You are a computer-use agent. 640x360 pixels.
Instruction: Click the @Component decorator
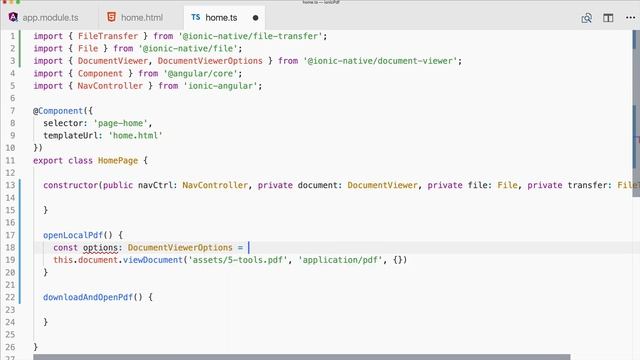pos(58,111)
